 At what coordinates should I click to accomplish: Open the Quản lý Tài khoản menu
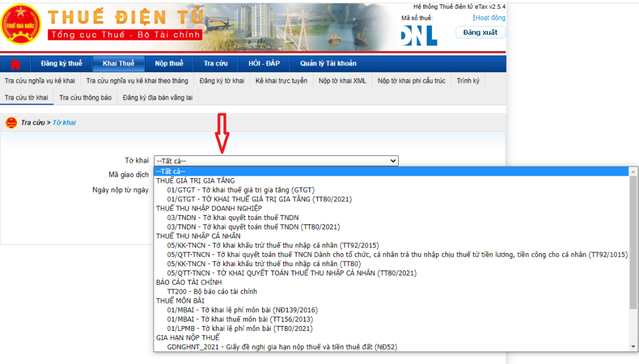tap(328, 64)
